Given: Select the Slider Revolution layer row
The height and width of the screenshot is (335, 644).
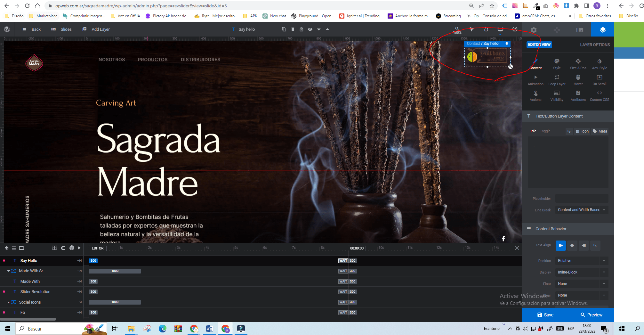Looking at the screenshot, I should [x=42, y=292].
